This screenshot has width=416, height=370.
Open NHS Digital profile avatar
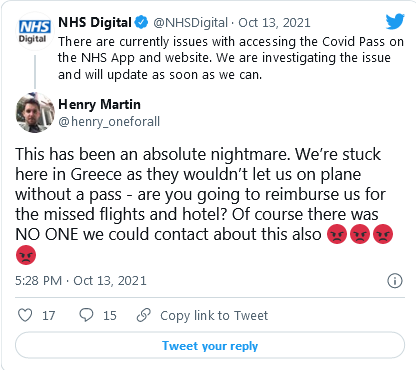[x=35, y=31]
